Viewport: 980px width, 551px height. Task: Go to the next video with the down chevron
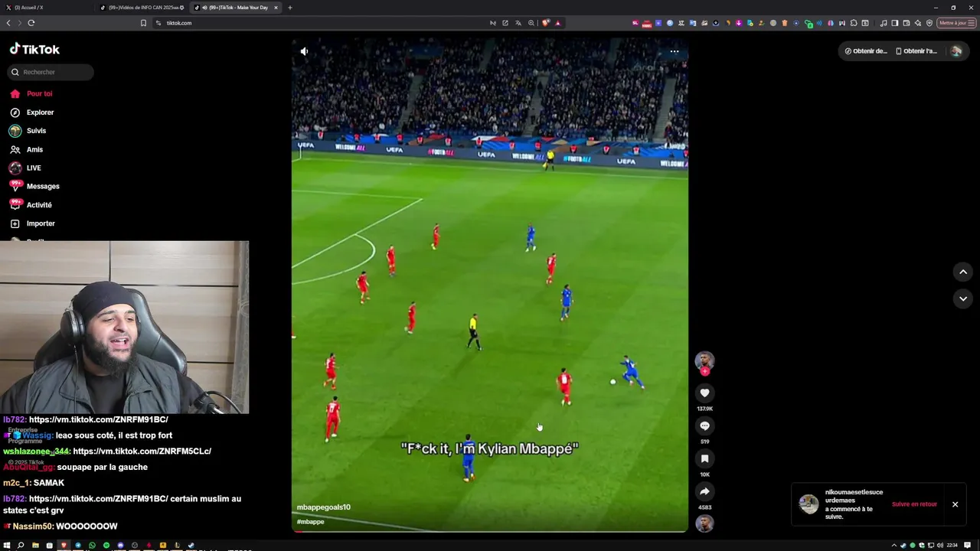click(x=963, y=298)
